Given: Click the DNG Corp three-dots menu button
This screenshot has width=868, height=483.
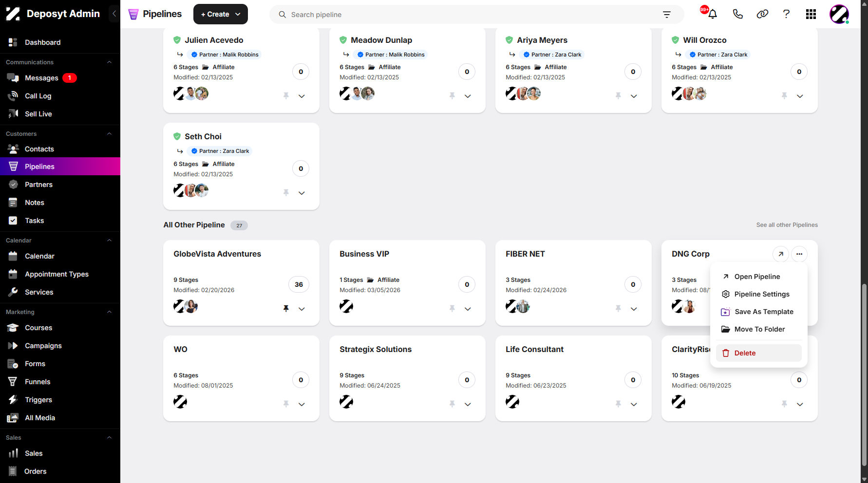Looking at the screenshot, I should [799, 254].
